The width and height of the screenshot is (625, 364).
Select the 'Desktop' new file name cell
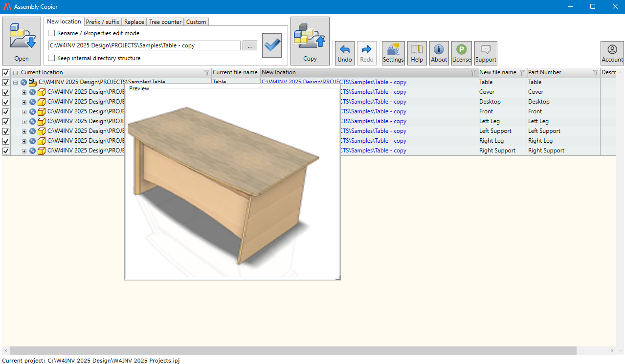pos(502,102)
